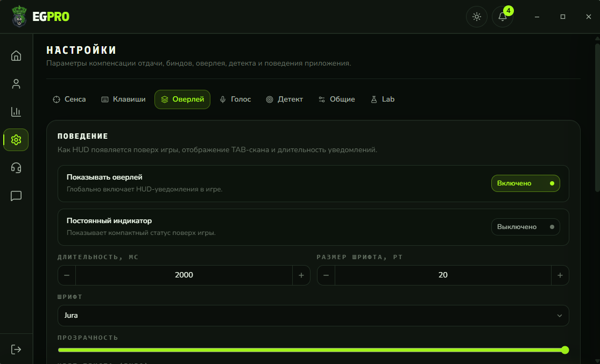The width and height of the screenshot is (600, 364).
Task: Click the duration field showing 2000
Action: point(184,275)
